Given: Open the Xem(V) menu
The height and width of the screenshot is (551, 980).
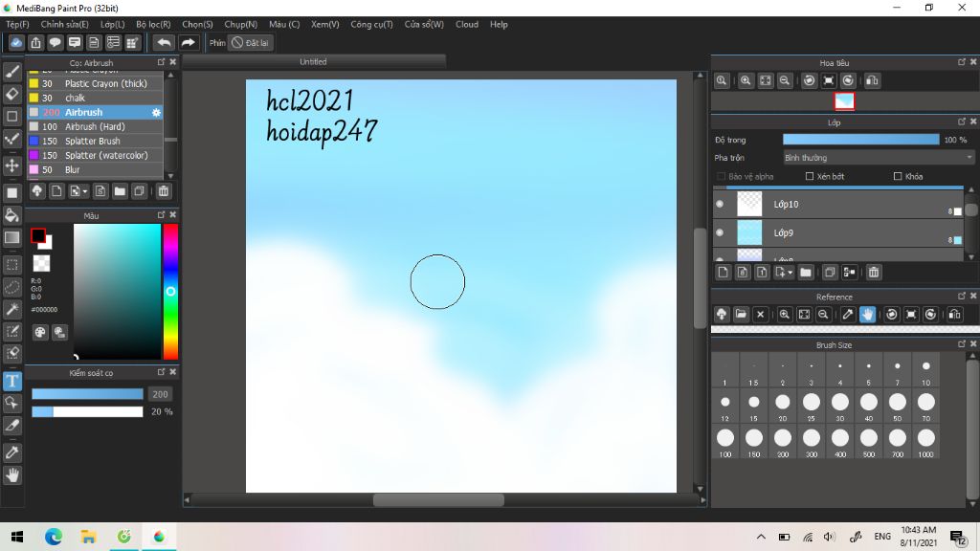Looking at the screenshot, I should (325, 24).
